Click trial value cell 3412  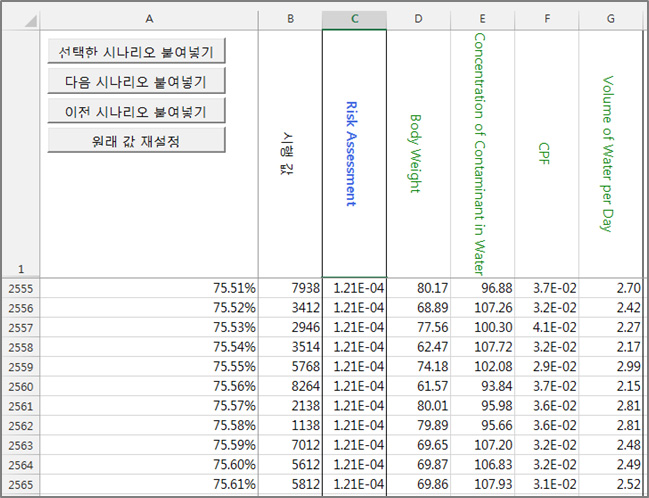290,308
